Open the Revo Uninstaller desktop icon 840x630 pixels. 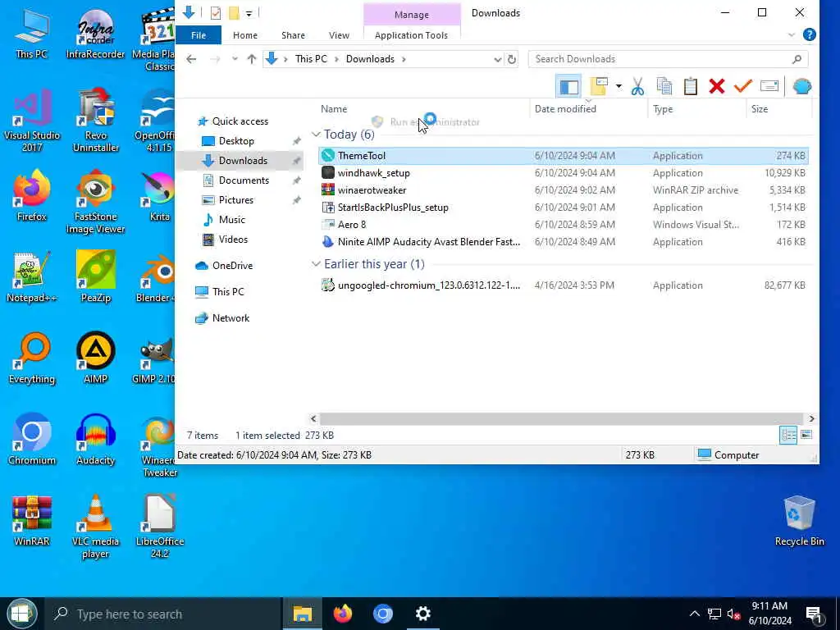click(x=96, y=121)
